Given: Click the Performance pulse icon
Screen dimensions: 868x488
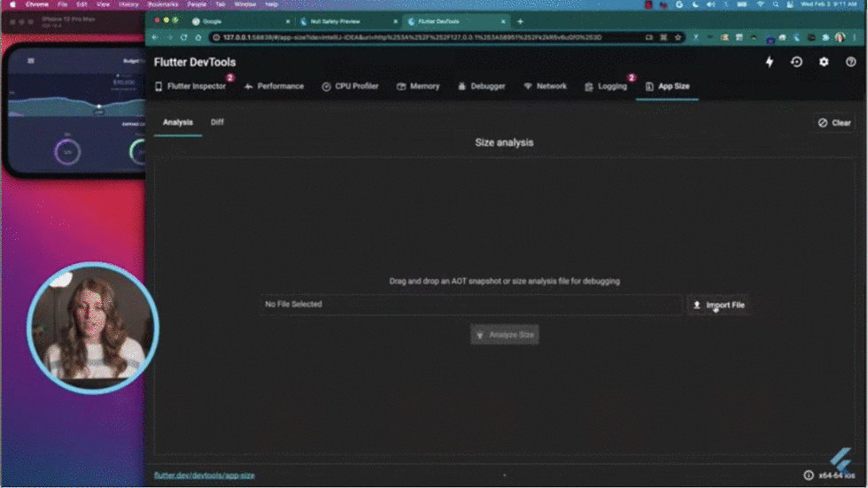Looking at the screenshot, I should coord(249,86).
